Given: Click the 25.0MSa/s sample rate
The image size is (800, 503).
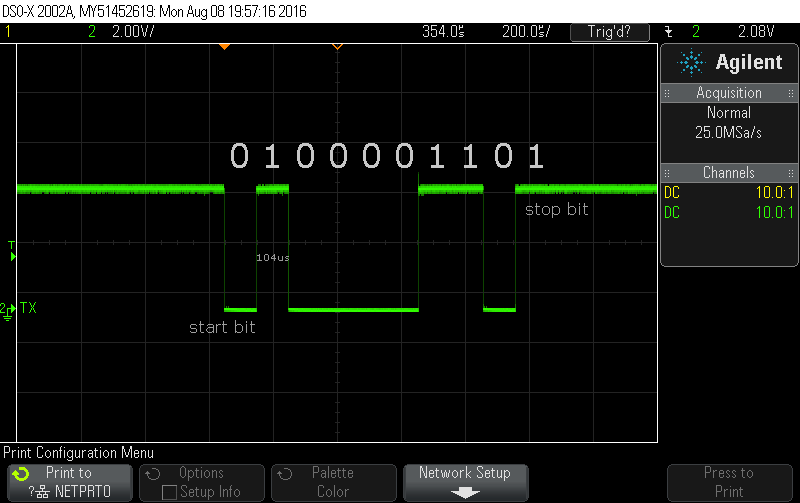Looking at the screenshot, I should click(x=729, y=133).
